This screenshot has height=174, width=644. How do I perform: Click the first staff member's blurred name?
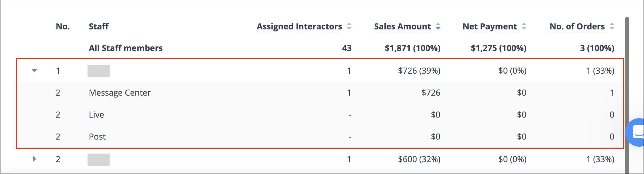click(x=99, y=71)
